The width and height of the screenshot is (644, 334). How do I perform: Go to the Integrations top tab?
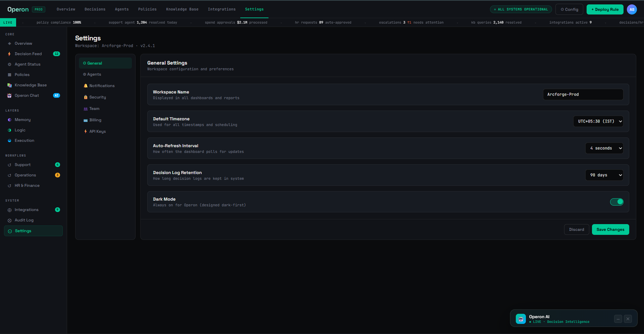pos(222,9)
